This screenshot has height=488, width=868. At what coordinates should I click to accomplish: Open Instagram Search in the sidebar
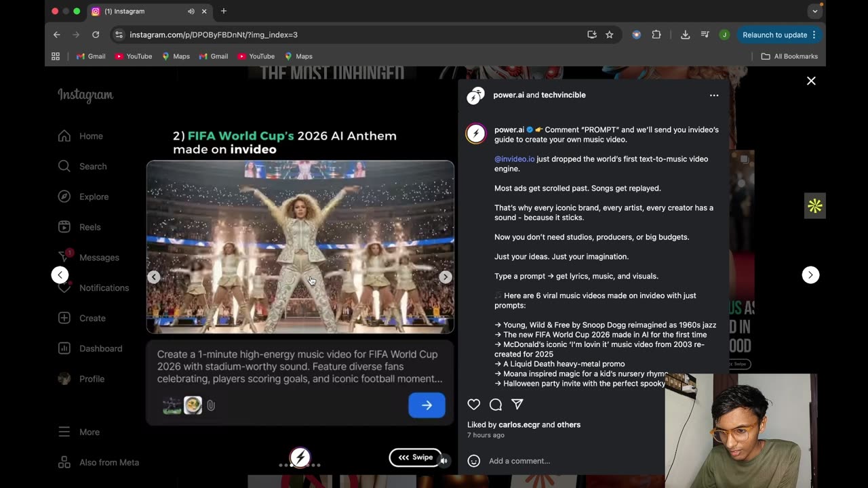pyautogui.click(x=82, y=166)
